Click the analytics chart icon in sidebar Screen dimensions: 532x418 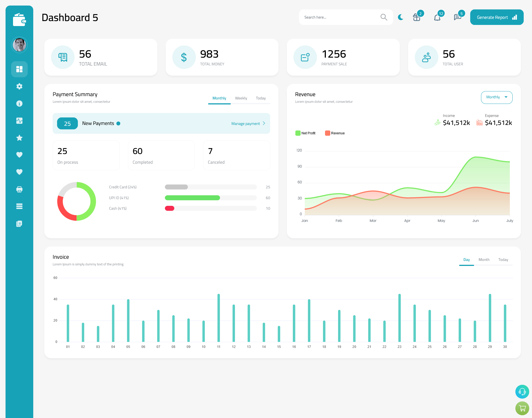tap(19, 120)
